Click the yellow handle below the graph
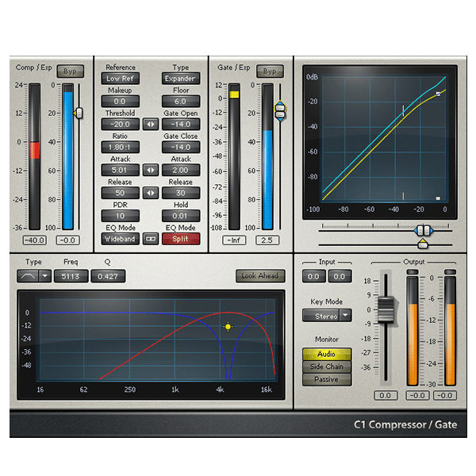 click(x=423, y=244)
